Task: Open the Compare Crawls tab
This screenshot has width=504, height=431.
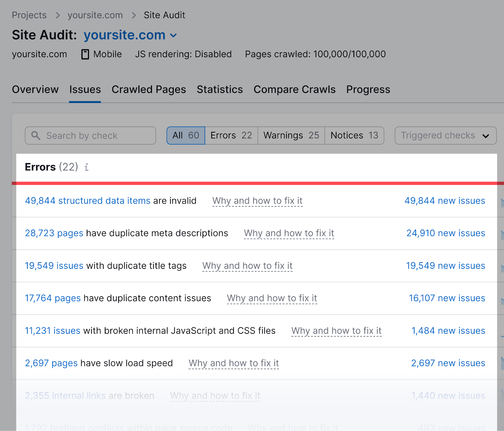Action: tap(295, 90)
